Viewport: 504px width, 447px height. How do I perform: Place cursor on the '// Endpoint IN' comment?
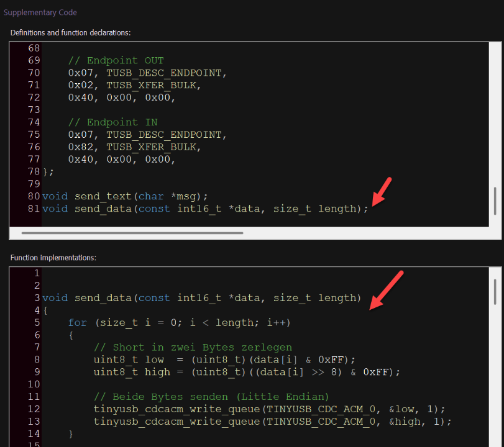click(112, 122)
